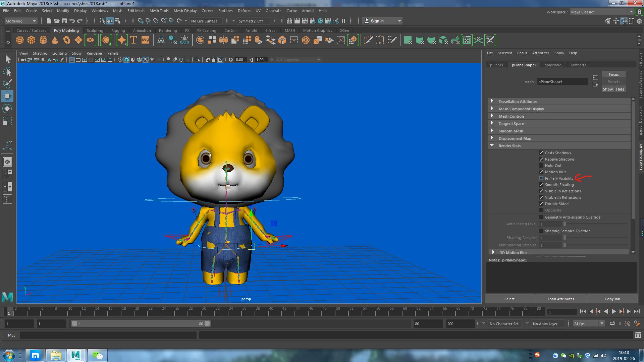Viewport: 644px width, 362px height.
Task: Enable the Primary Visibility checkbox
Action: coord(541,178)
